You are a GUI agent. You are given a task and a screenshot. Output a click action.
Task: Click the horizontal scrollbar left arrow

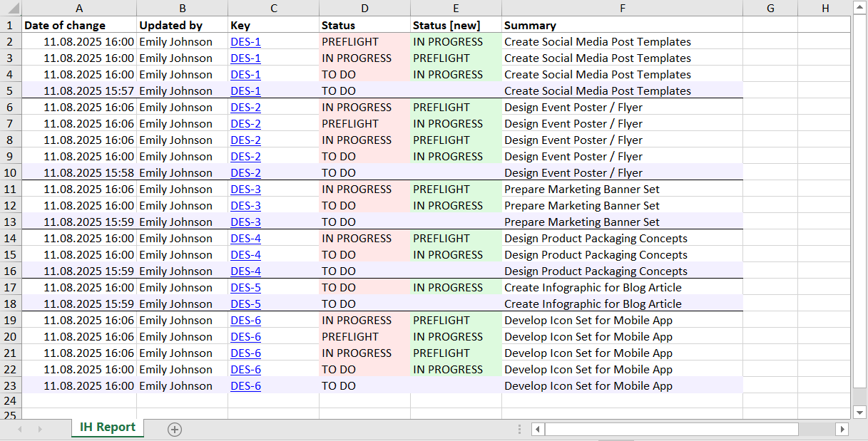click(538, 429)
